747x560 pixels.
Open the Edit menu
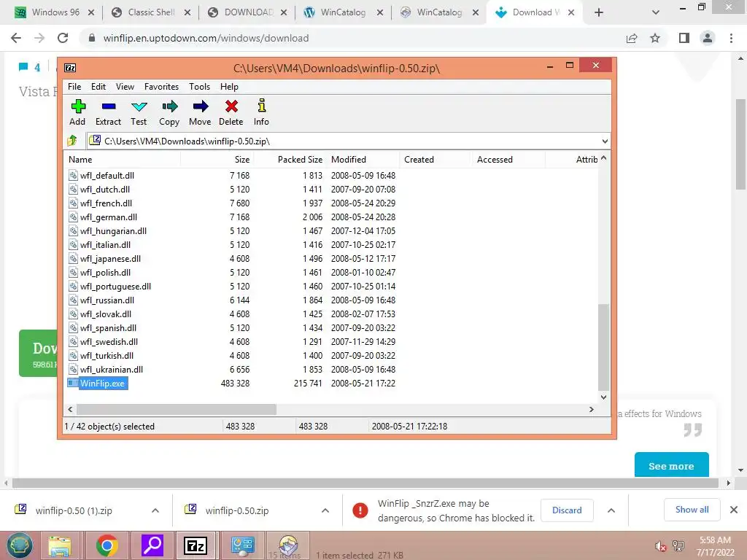pos(98,87)
